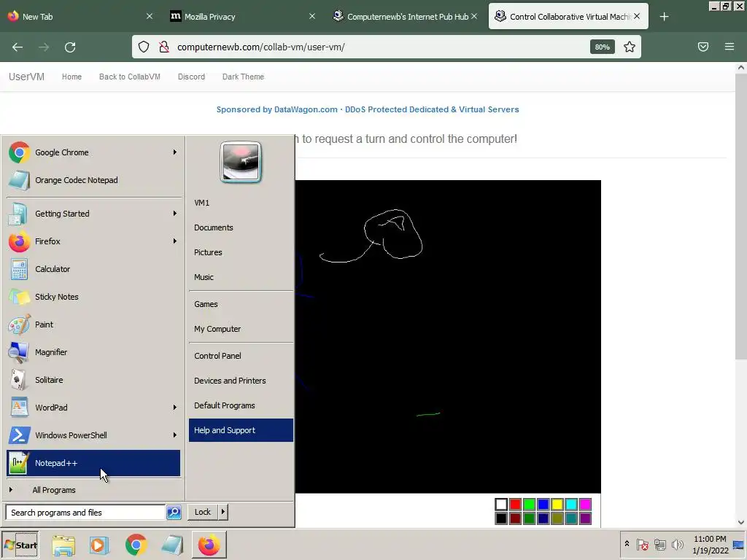
Task: Lock the computer
Action: pyautogui.click(x=203, y=512)
